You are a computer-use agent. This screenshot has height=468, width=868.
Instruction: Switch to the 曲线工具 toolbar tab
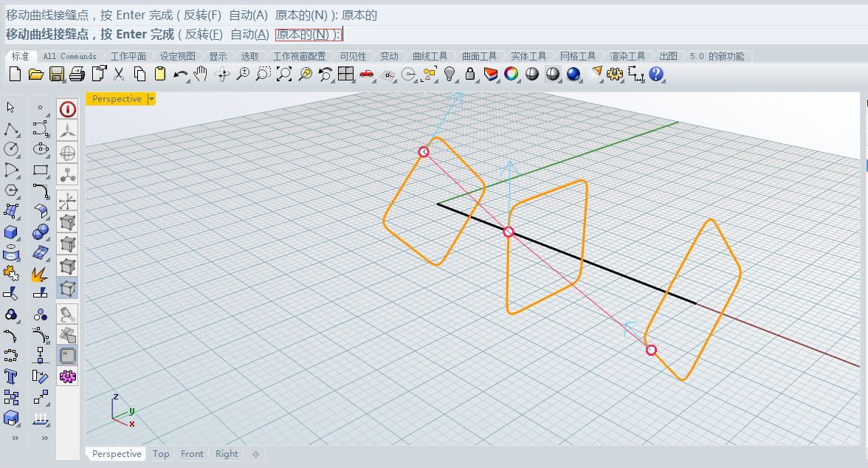pos(430,56)
